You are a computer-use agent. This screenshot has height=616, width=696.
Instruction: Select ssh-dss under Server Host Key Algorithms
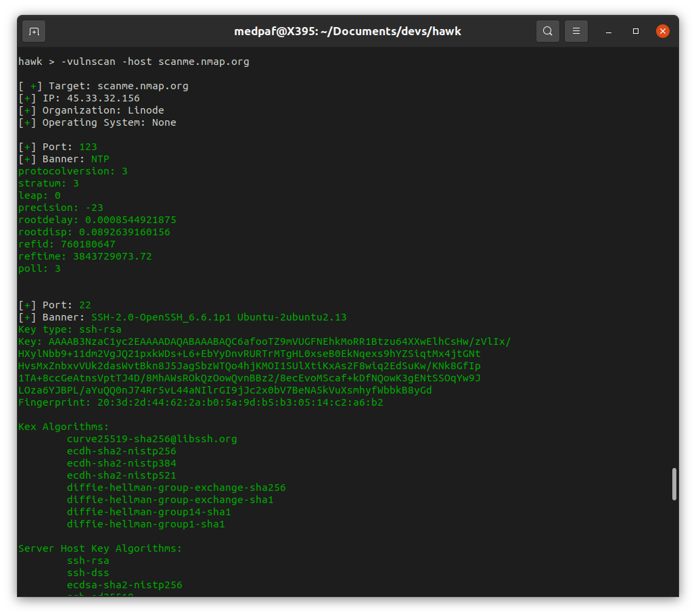pyautogui.click(x=88, y=572)
